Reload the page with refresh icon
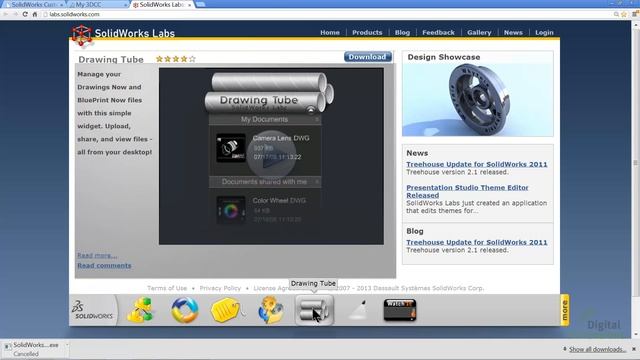Screen dimensions: 640x360 pyautogui.click(x=25, y=14)
